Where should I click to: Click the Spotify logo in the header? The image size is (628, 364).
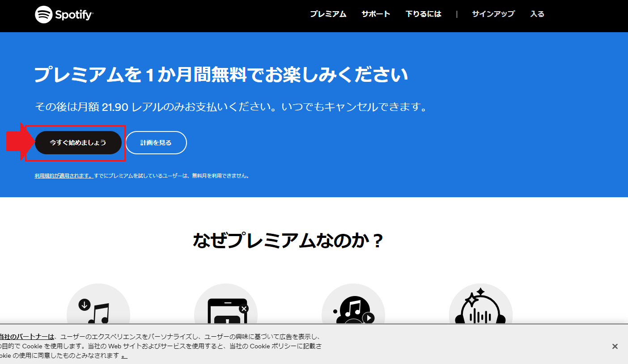pyautogui.click(x=64, y=14)
